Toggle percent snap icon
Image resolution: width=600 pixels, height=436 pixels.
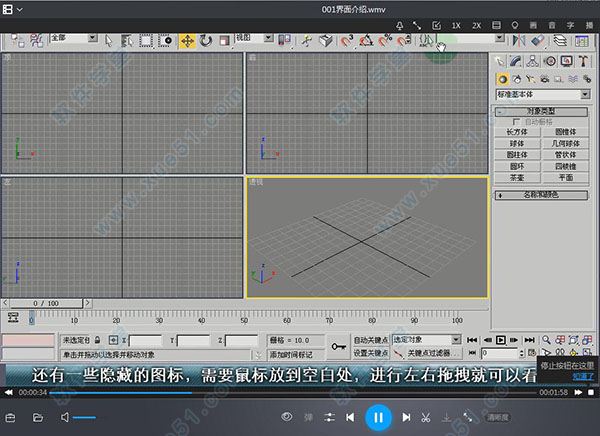pyautogui.click(x=385, y=41)
